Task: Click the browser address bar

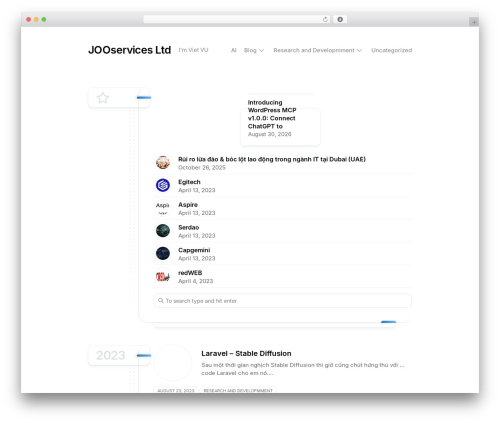Action: click(x=237, y=19)
